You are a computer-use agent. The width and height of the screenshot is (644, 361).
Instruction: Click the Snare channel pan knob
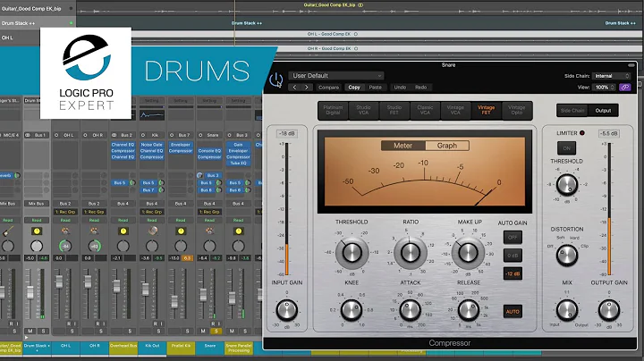209,246
